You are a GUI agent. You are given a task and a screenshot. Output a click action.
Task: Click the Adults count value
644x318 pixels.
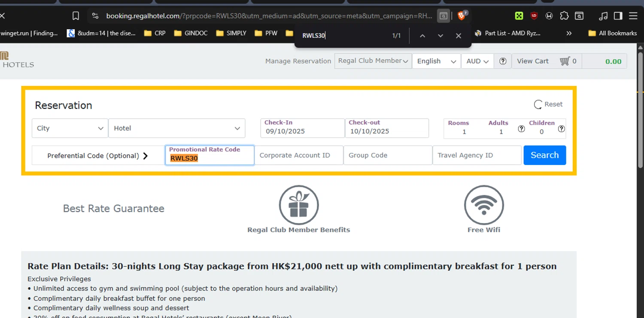(501, 132)
